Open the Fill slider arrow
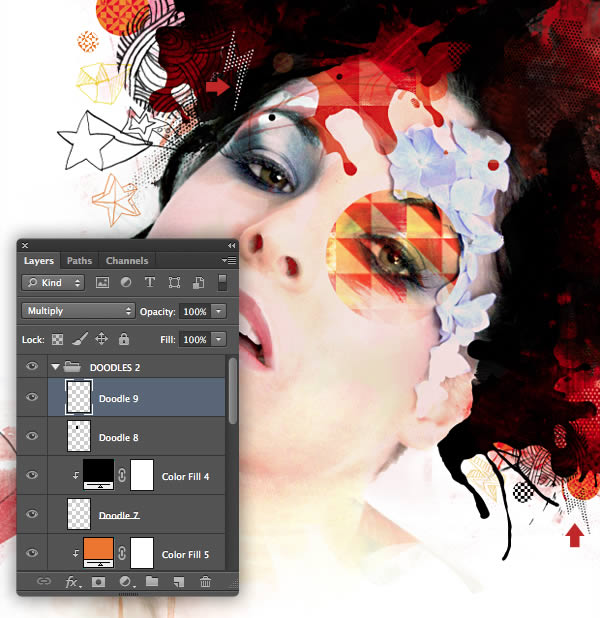600x618 pixels. click(x=219, y=339)
